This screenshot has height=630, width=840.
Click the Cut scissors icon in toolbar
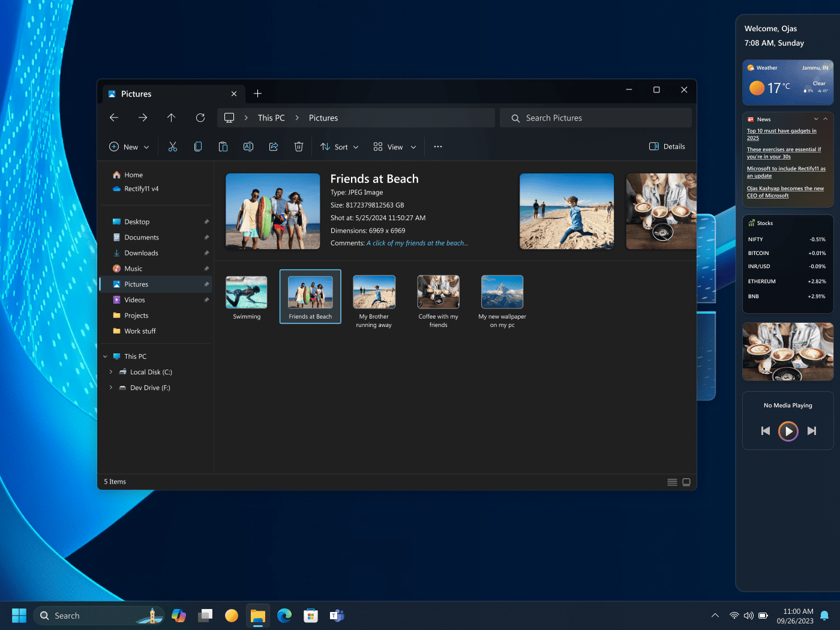pyautogui.click(x=173, y=147)
